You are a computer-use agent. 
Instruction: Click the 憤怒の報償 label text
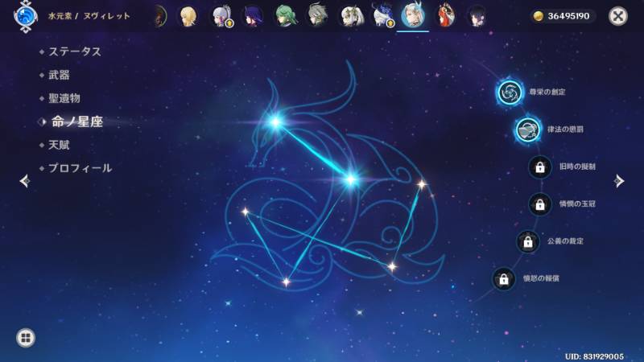(541, 278)
